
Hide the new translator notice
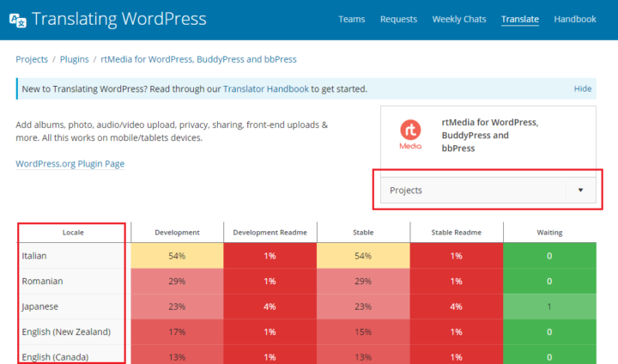coord(582,88)
